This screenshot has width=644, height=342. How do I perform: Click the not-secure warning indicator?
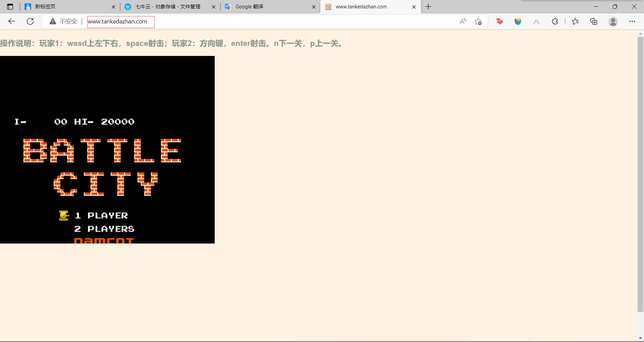click(x=63, y=21)
